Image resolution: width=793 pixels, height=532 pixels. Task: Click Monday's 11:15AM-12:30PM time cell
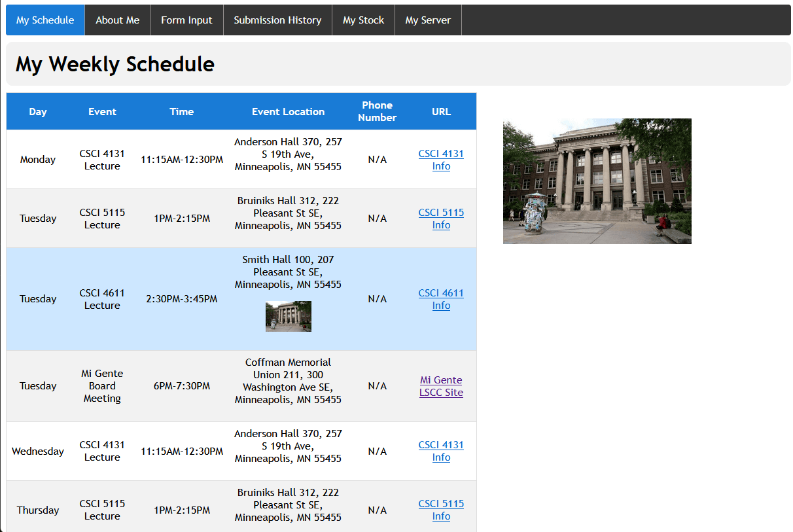(x=182, y=160)
